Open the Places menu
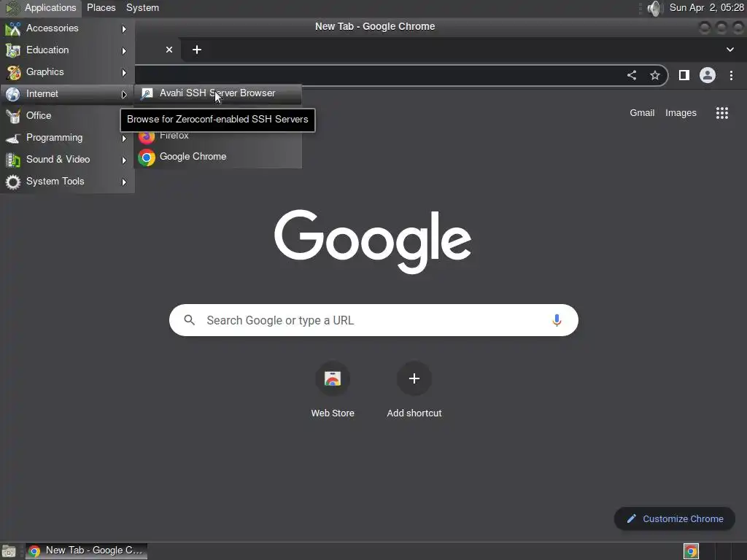The image size is (747, 560). (101, 7)
